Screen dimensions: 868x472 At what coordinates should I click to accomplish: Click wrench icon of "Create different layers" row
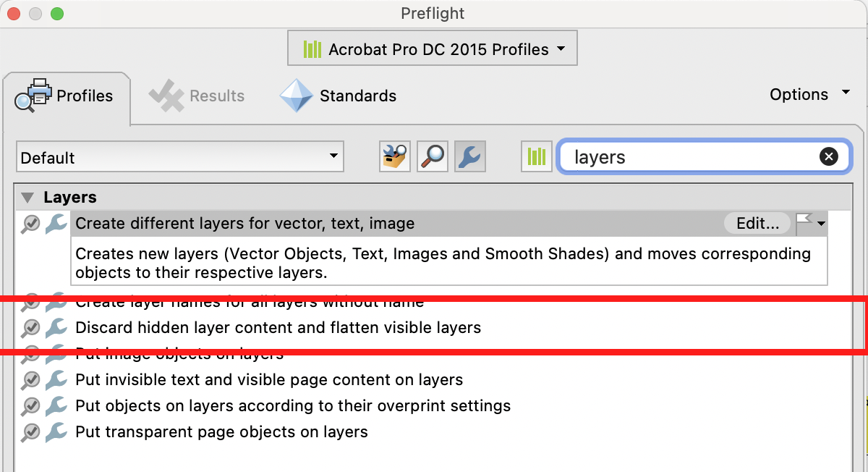pyautogui.click(x=56, y=224)
